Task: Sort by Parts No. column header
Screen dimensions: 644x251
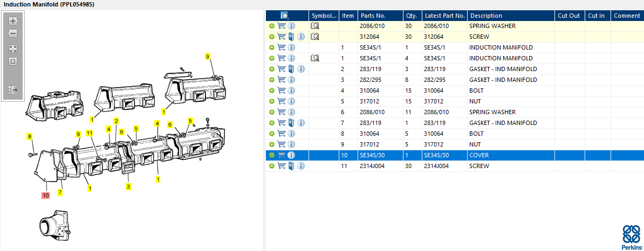Action: tap(380, 16)
